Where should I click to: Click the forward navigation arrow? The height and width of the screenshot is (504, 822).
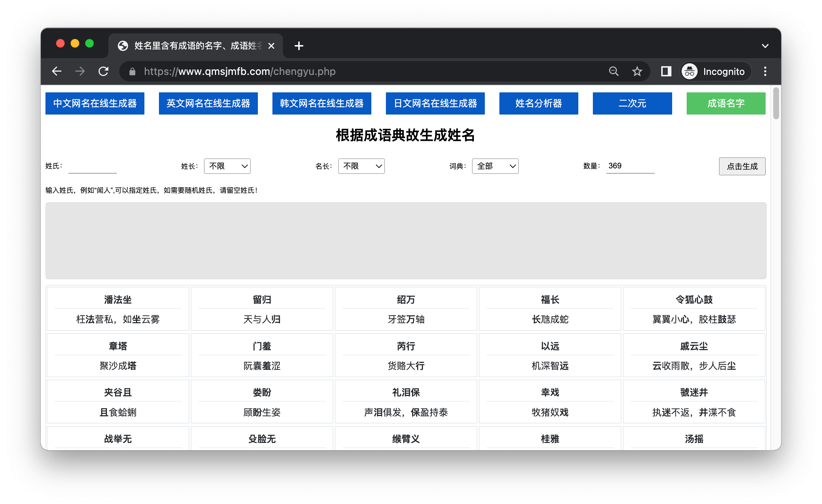point(80,71)
